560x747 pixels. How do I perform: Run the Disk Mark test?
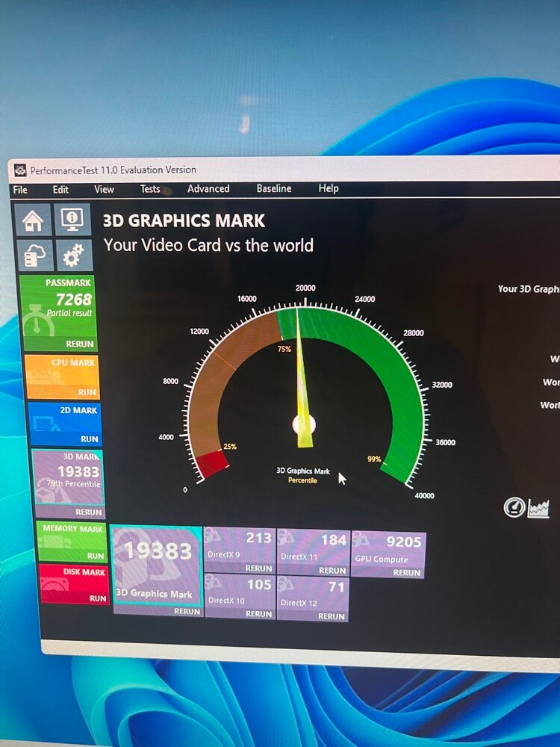tap(98, 598)
